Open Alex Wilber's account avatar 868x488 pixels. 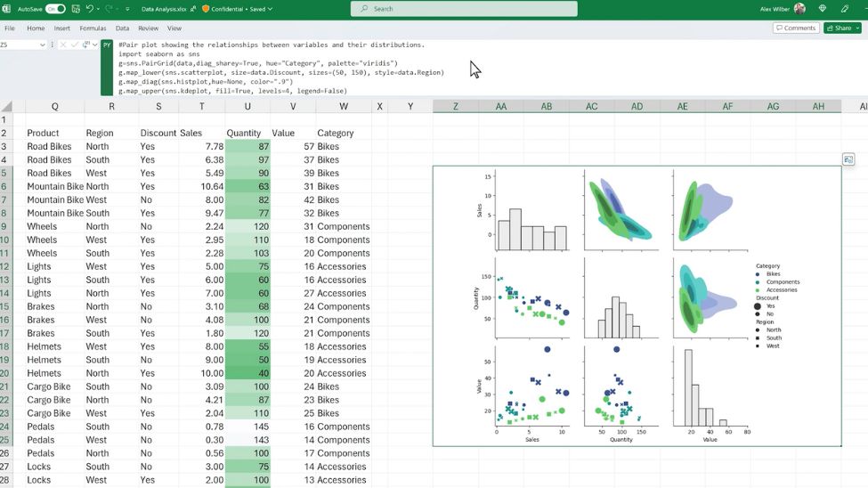[x=799, y=9]
